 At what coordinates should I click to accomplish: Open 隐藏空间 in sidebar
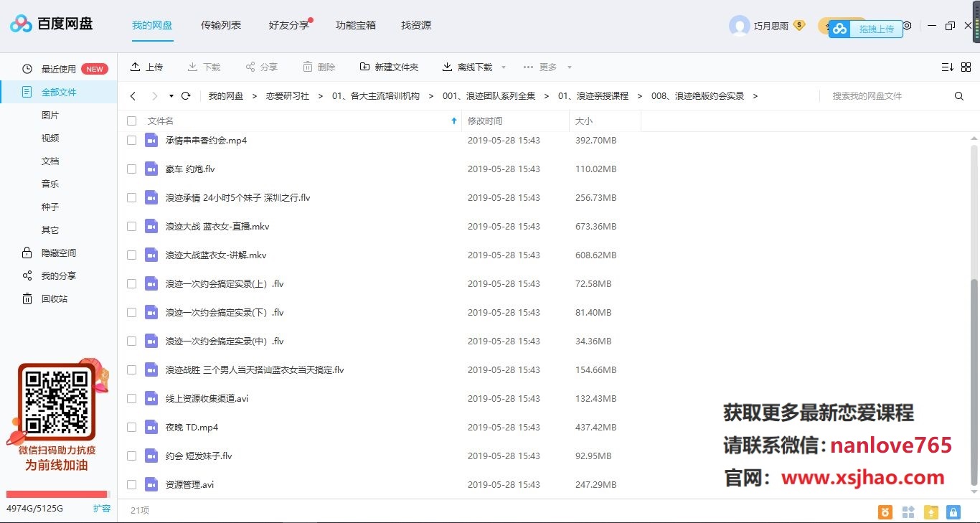click(x=59, y=253)
